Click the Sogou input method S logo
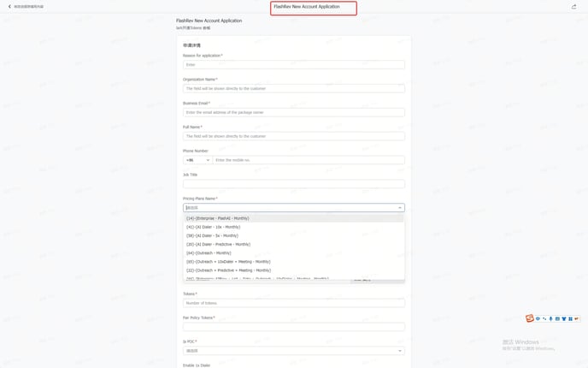 pos(530,318)
